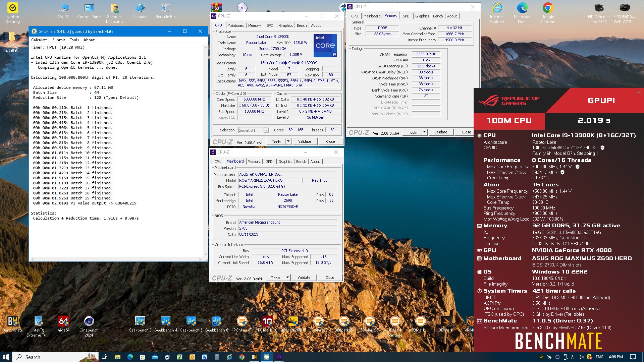Click the GPUPI pi taskbar icon
The height and width of the screenshot is (362, 644).
click(267, 357)
